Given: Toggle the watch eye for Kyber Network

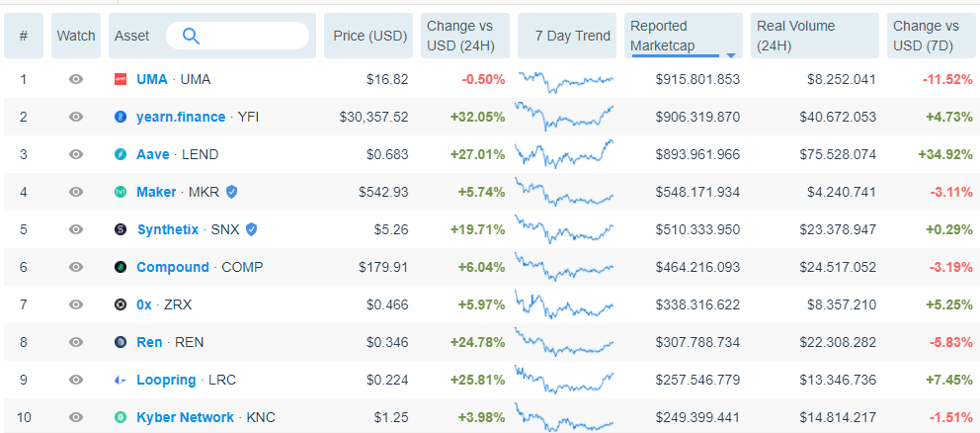Looking at the screenshot, I should (76, 417).
